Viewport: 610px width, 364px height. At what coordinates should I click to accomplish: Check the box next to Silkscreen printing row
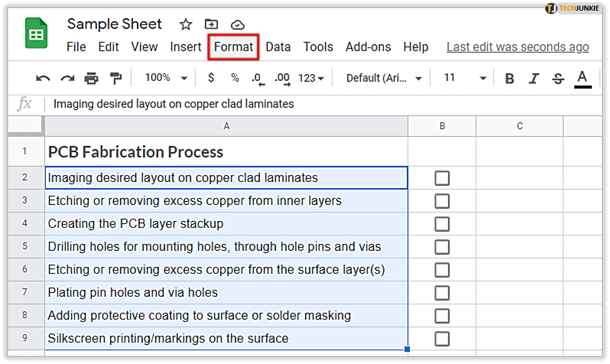pos(442,339)
